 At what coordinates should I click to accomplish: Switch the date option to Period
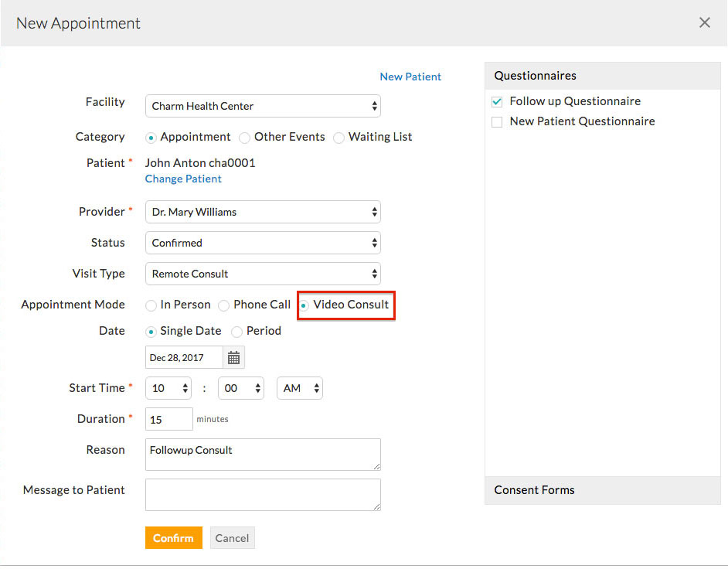[x=236, y=331]
